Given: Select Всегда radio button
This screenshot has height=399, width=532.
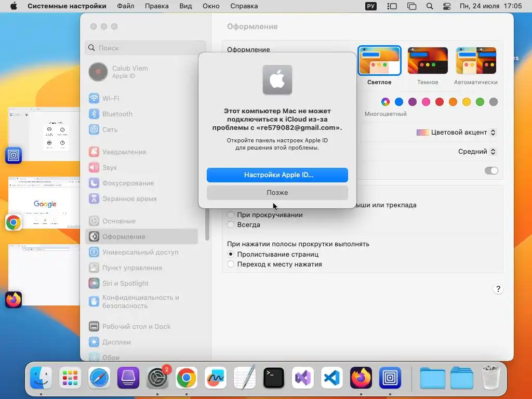Looking at the screenshot, I should (231, 224).
